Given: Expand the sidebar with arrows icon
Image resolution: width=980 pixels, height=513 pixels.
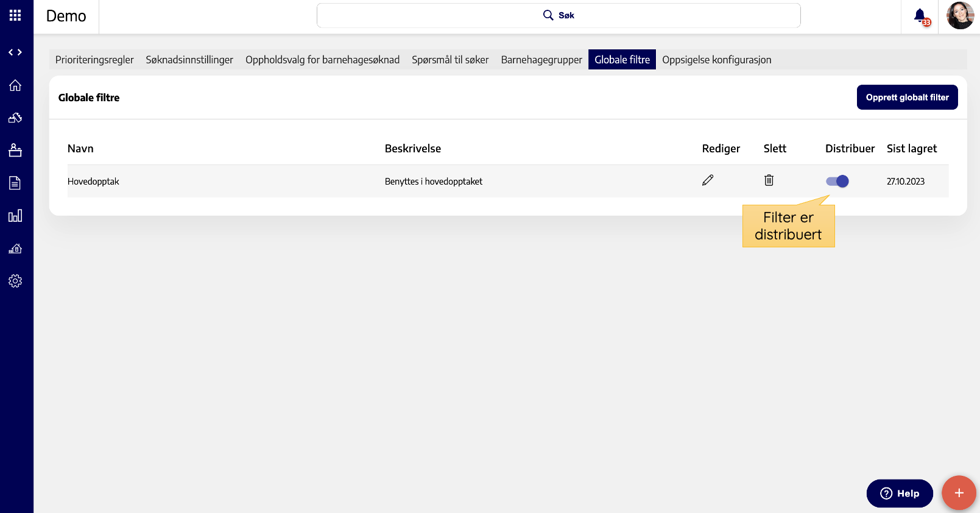Looking at the screenshot, I should pos(15,52).
